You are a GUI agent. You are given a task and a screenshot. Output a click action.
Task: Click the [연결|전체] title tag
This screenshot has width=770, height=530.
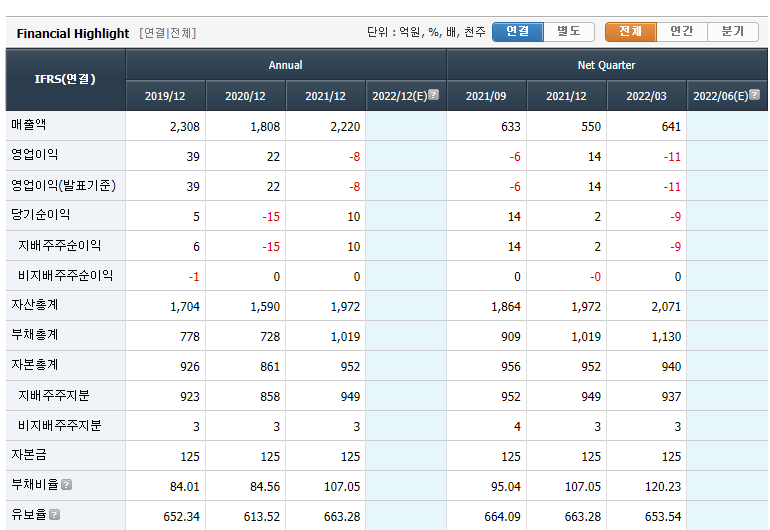click(167, 33)
